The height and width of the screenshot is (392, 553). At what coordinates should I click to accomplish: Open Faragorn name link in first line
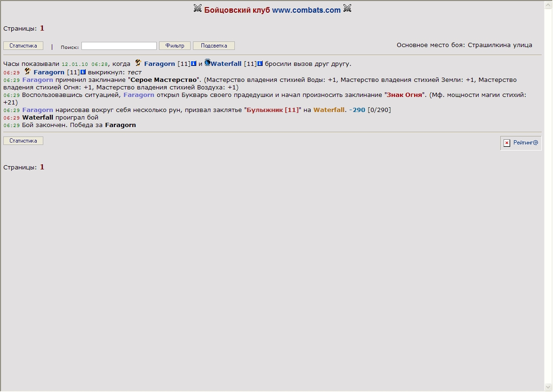click(160, 64)
